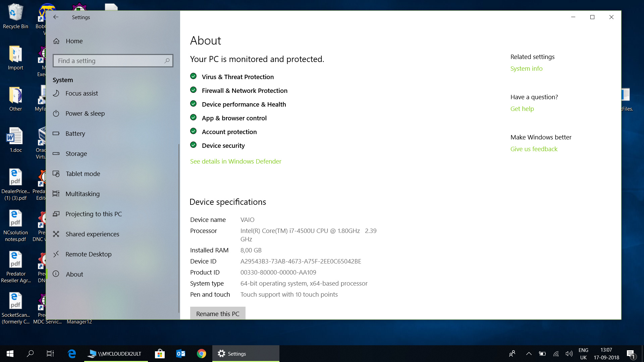Click the Multitasking icon

(x=56, y=194)
